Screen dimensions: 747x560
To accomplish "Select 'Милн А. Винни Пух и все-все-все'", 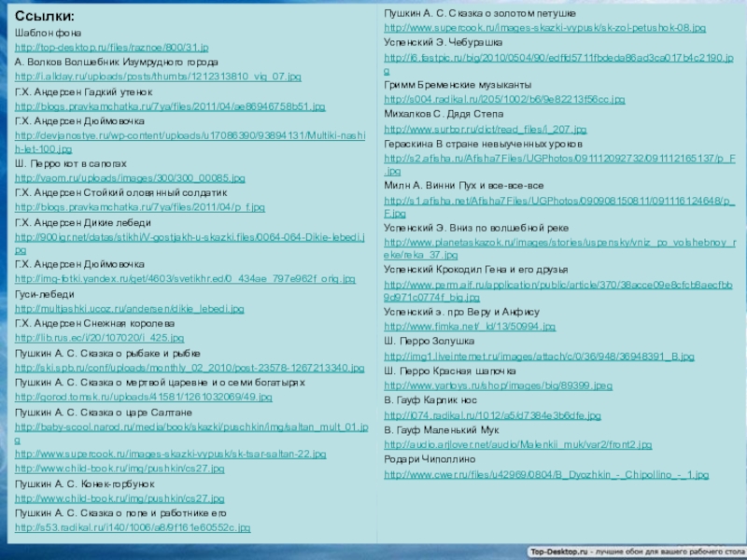I will [463, 186].
